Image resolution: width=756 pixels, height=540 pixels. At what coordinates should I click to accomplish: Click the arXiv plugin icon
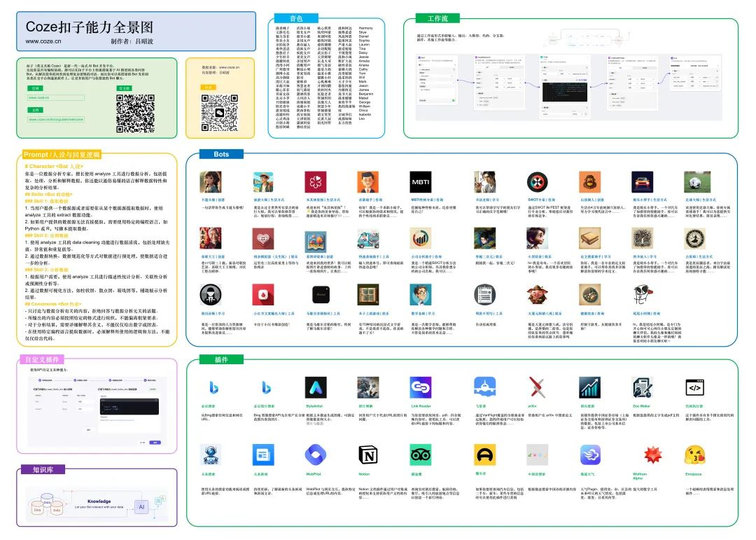tap(537, 387)
